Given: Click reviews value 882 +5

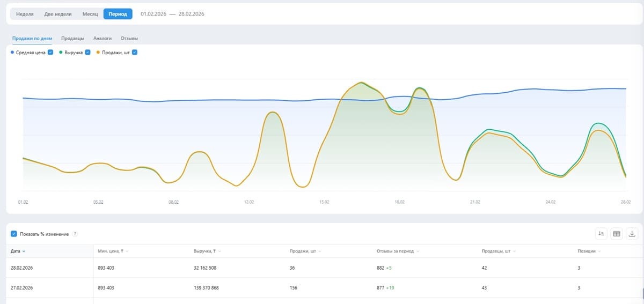Looking at the screenshot, I should pyautogui.click(x=384, y=267).
